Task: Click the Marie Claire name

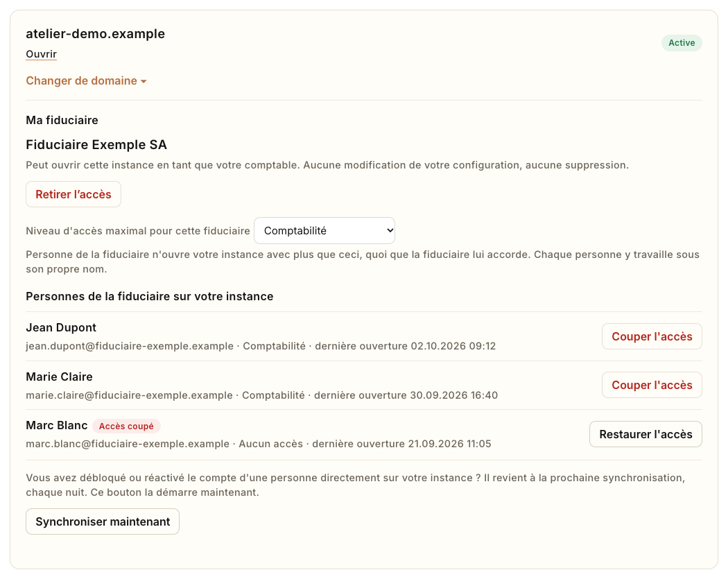Action: coord(60,377)
